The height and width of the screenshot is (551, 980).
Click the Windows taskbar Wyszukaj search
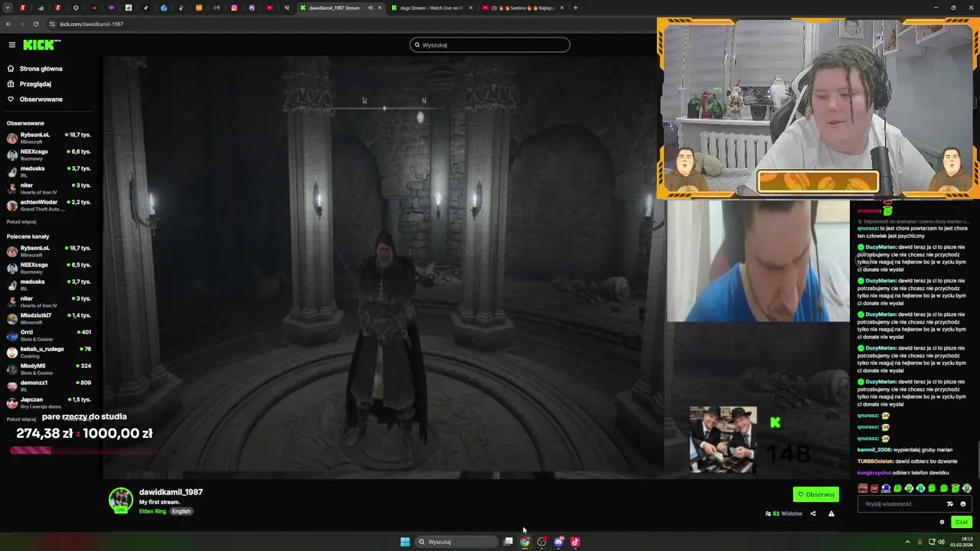458,542
